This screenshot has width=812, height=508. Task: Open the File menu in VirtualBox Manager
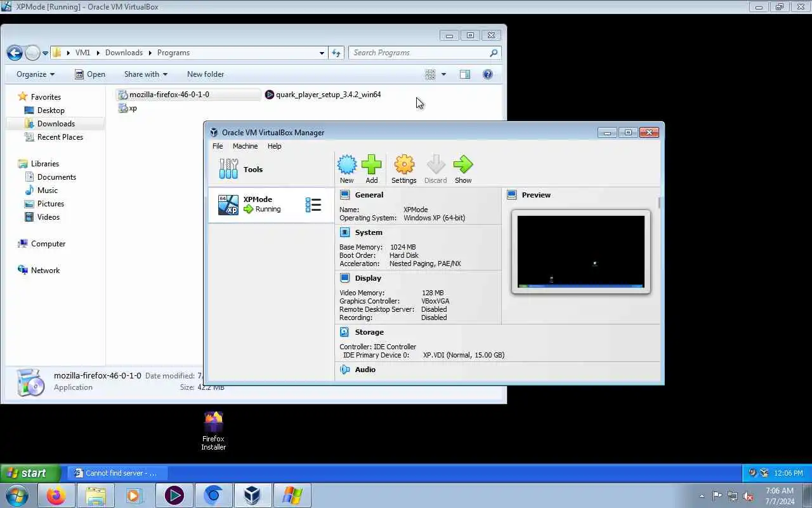[218, 146]
